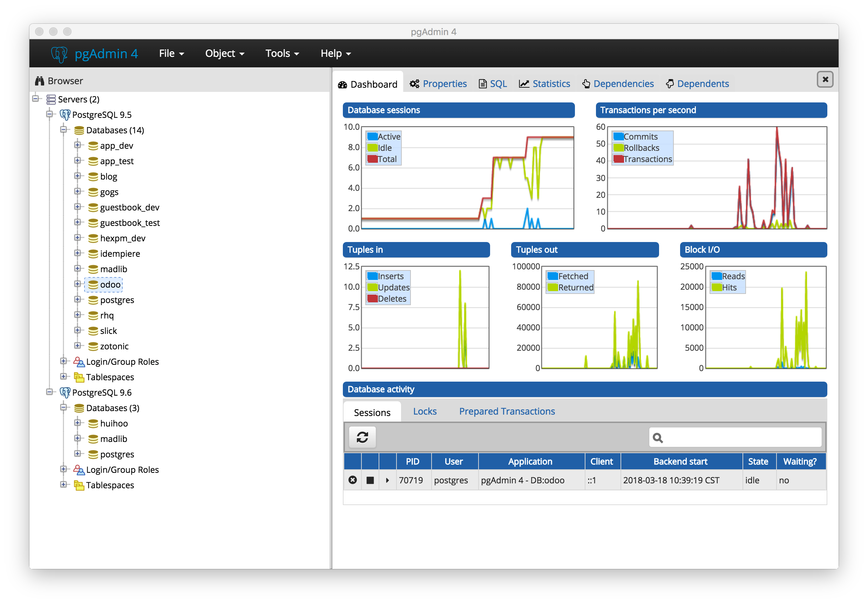
Task: Click the refresh sessions button
Action: pyautogui.click(x=362, y=437)
